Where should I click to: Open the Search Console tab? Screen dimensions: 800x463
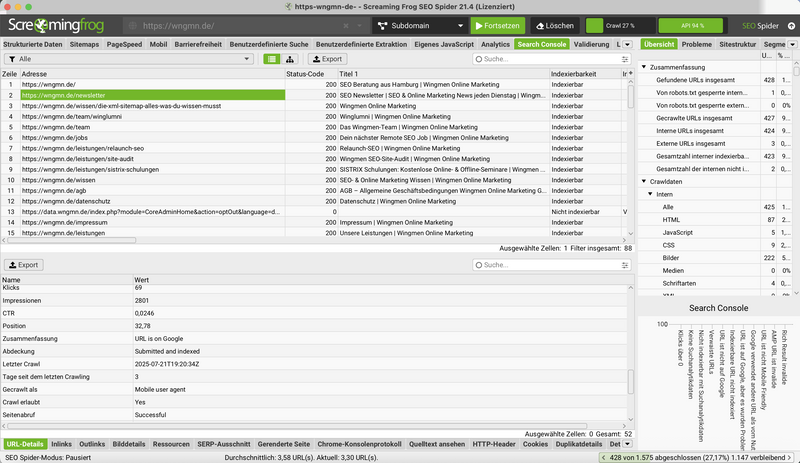pos(541,44)
